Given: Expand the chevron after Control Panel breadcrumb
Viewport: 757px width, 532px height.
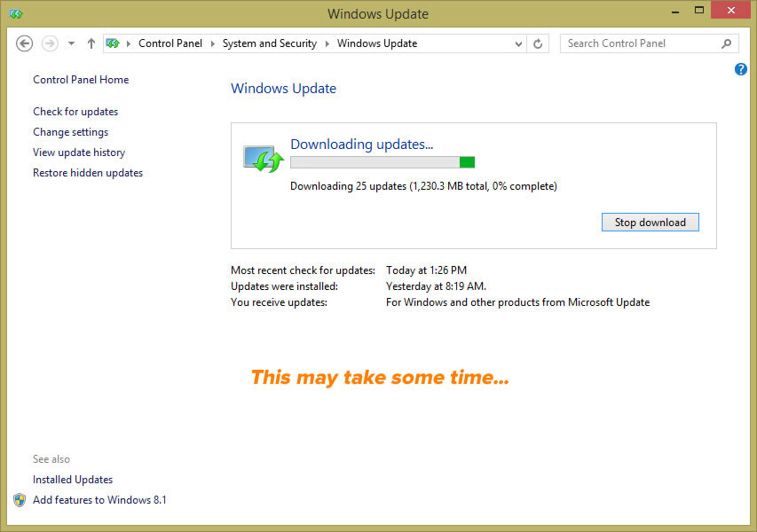Looking at the screenshot, I should click(212, 43).
